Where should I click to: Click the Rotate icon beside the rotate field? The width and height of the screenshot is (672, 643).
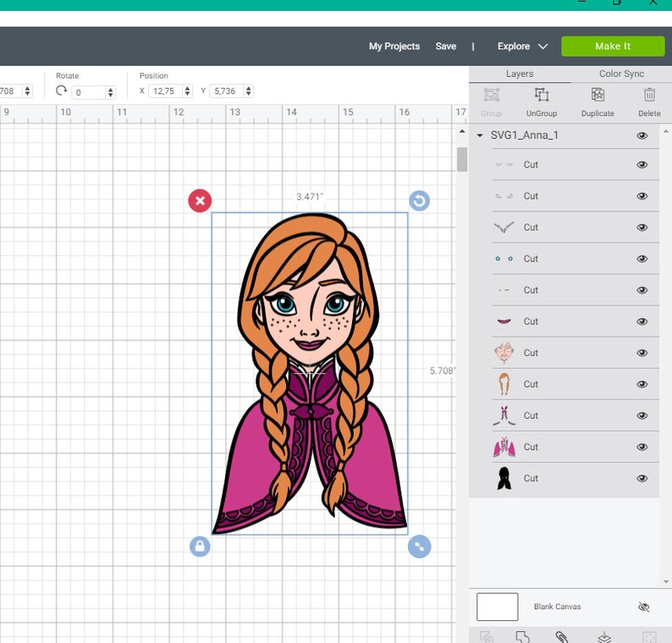[61, 91]
